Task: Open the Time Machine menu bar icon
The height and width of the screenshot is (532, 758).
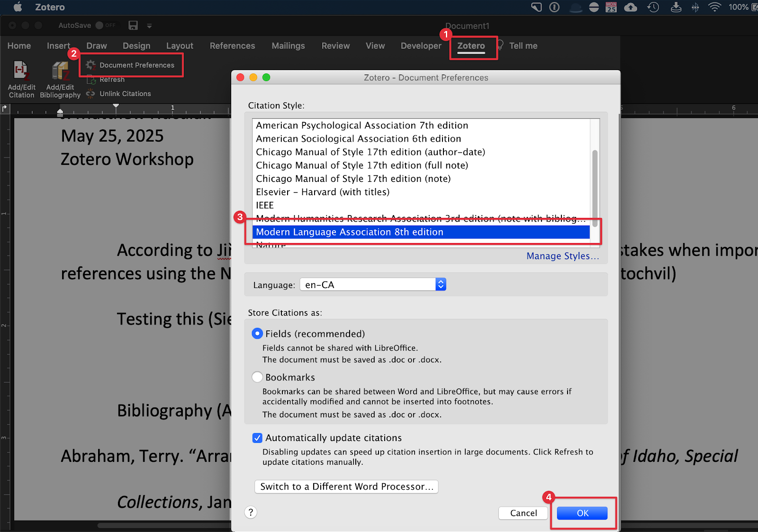Action: click(x=653, y=7)
